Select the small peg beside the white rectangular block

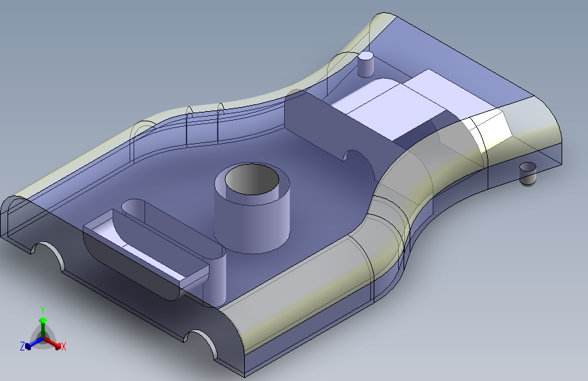coord(366,64)
